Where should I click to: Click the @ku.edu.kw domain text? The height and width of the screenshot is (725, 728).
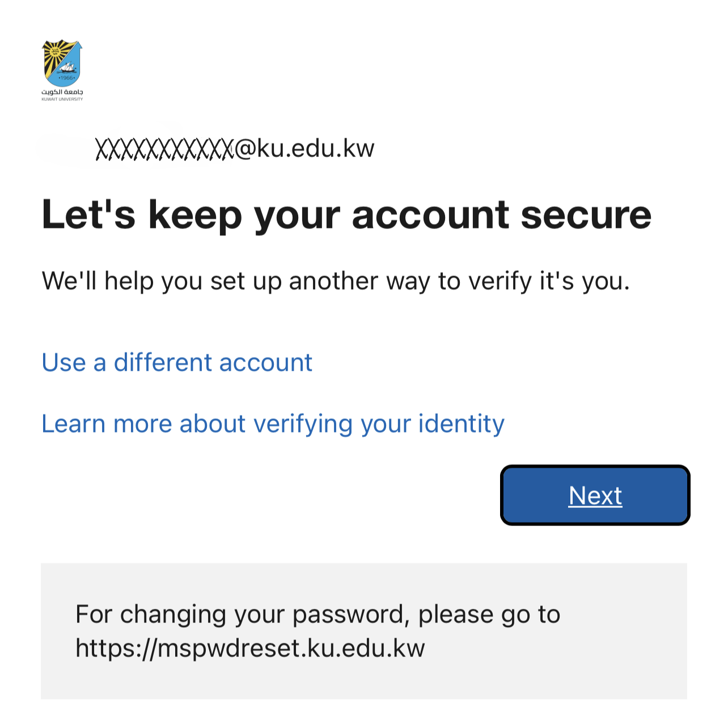[304, 149]
